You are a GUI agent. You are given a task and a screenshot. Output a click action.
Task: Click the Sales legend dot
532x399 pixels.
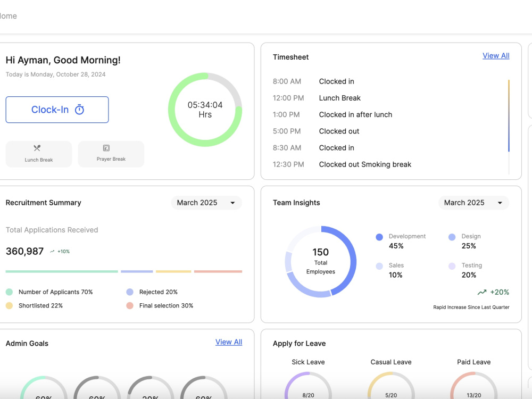tap(379, 267)
